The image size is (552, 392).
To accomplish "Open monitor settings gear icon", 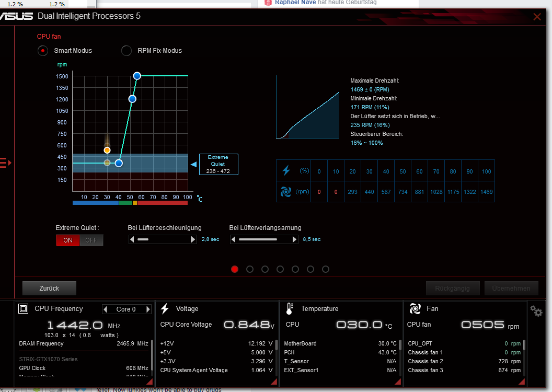I will (536, 310).
